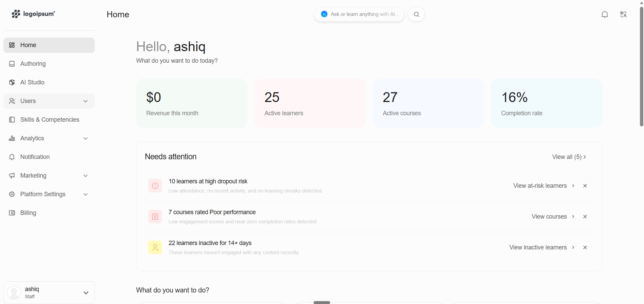Image resolution: width=644 pixels, height=304 pixels.
Task: Click the Analytics bar chart icon
Action: coord(12,138)
